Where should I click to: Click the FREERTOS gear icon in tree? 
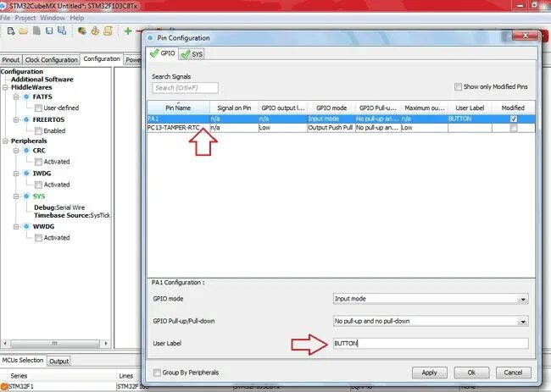26,119
